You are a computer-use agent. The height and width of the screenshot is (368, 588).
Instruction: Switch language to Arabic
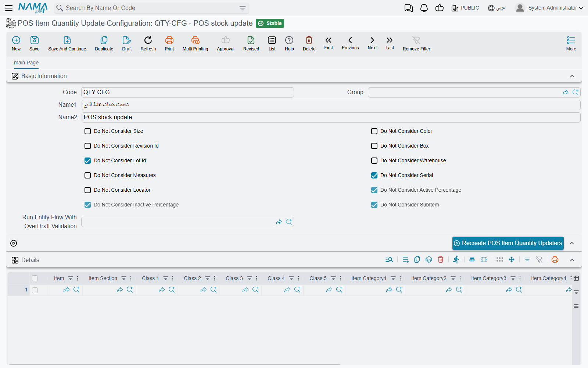pos(496,8)
